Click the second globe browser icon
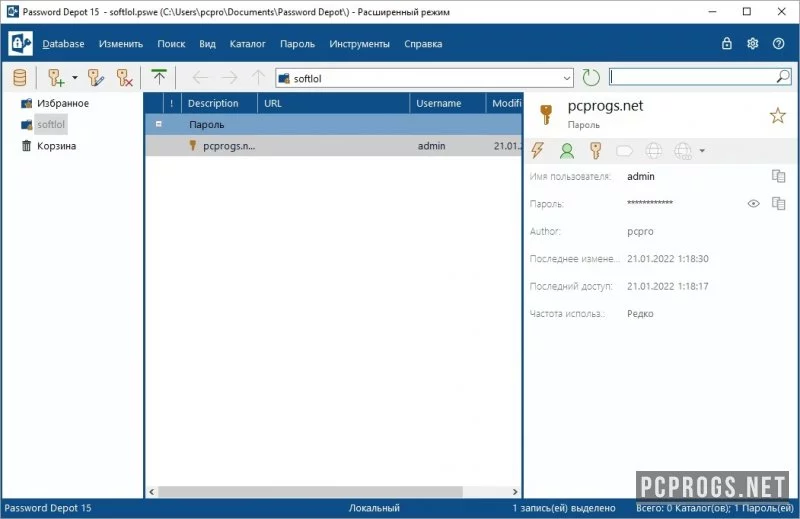800x519 pixels. tap(683, 151)
